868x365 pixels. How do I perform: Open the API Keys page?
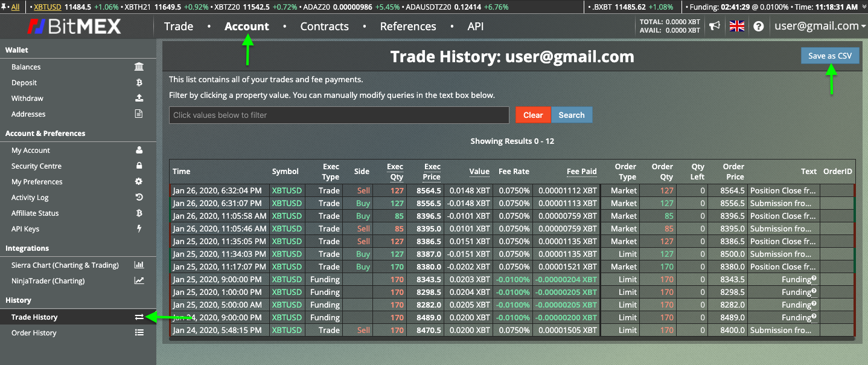[x=25, y=229]
